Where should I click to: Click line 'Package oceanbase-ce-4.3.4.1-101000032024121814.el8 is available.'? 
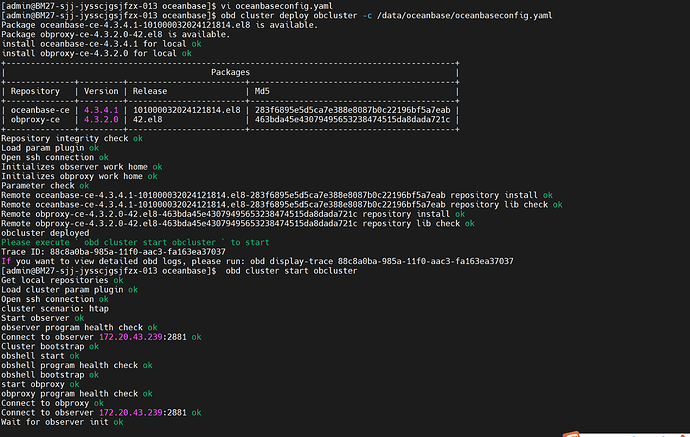159,25
